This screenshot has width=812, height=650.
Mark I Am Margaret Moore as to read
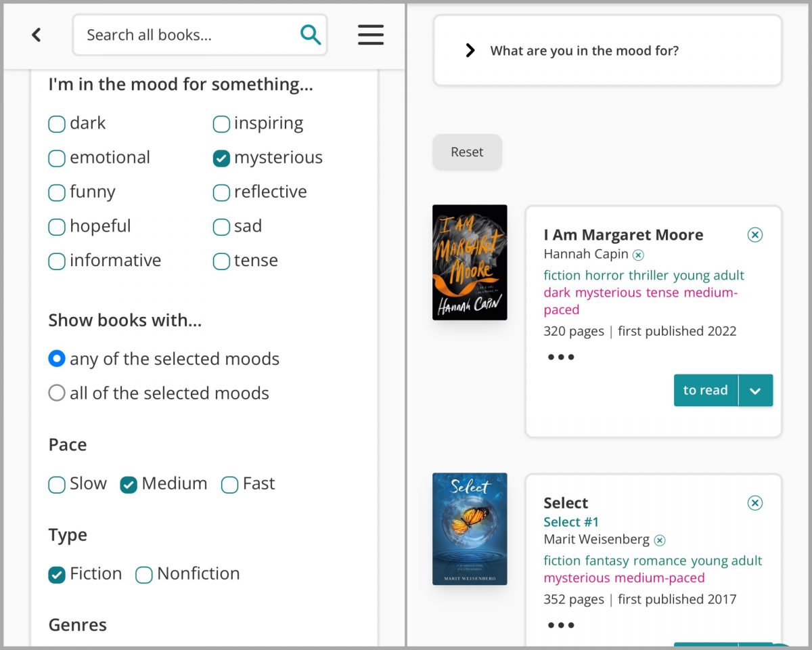[705, 391]
